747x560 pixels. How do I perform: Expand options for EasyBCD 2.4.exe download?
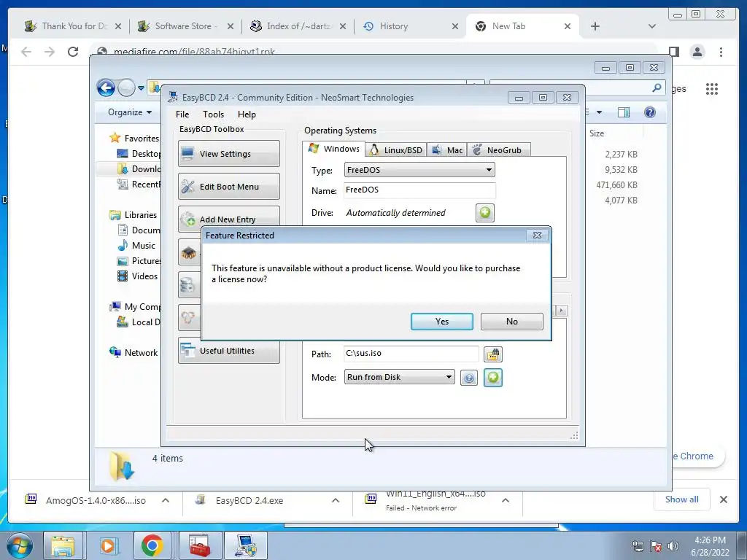click(336, 500)
